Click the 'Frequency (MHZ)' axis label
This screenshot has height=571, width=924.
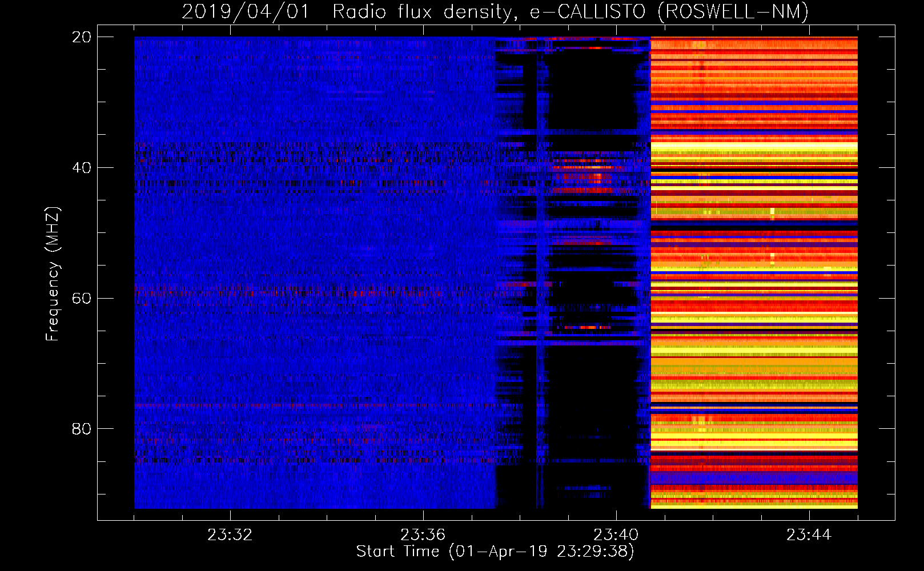coord(52,274)
